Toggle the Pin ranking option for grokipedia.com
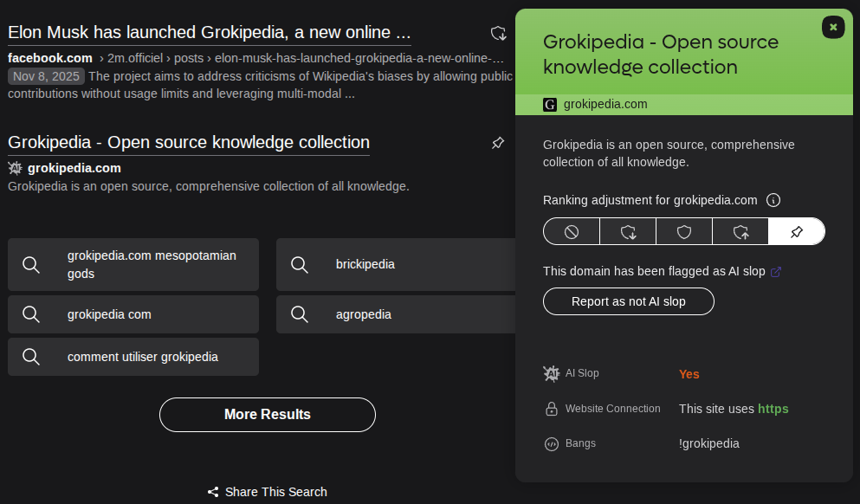Viewport: 860px width, 504px height. [x=797, y=231]
